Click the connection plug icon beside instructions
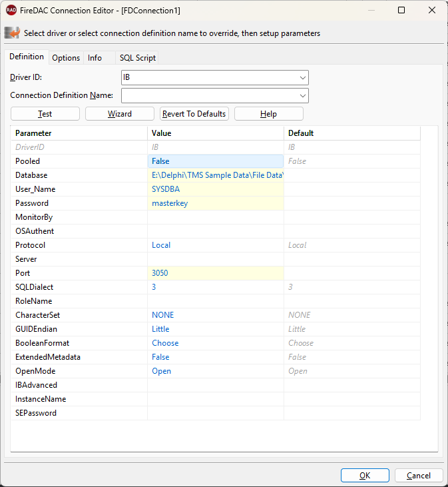448x487 pixels. point(12,33)
